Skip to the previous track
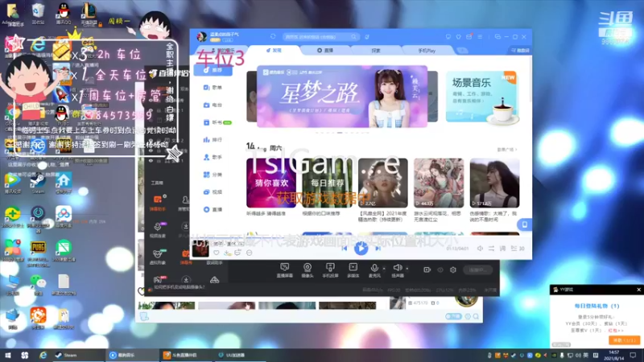The height and width of the screenshot is (362, 644). coord(344,249)
